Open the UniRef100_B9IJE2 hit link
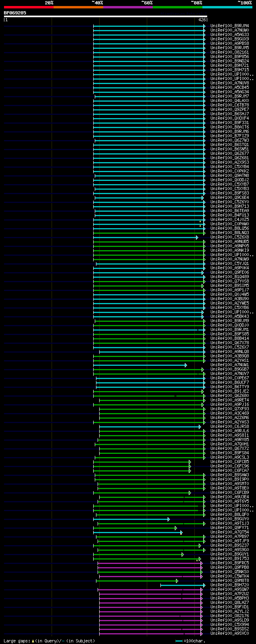The image size is (256, 644). 230,391
